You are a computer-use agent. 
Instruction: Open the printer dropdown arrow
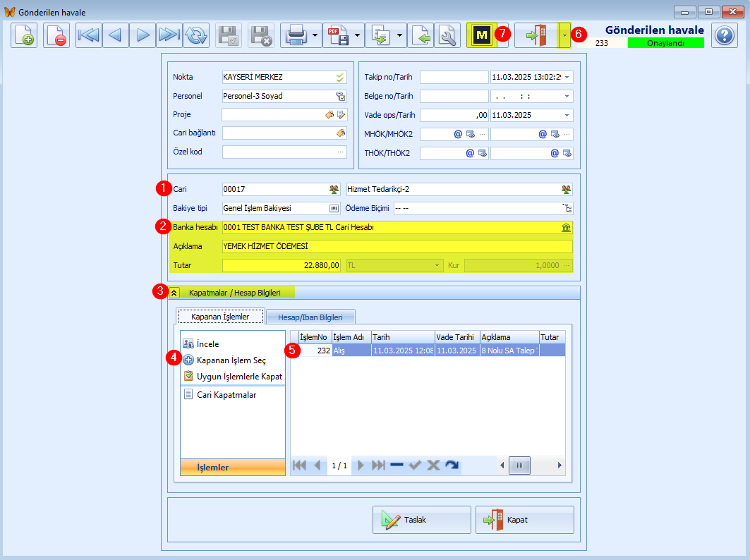tap(315, 35)
